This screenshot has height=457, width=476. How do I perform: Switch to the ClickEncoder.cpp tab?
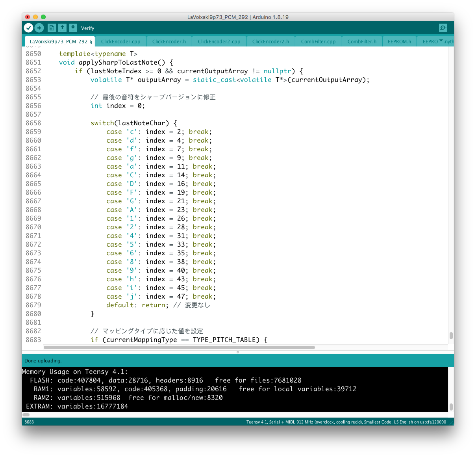tap(120, 41)
